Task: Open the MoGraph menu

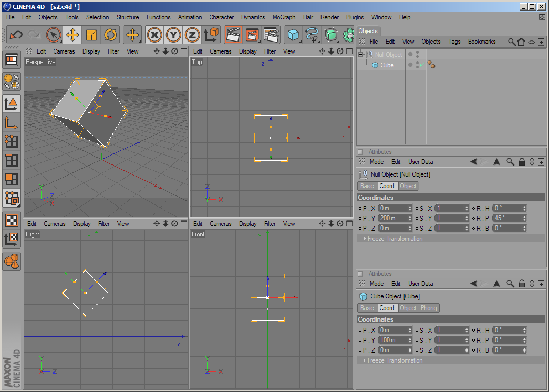Action: [284, 17]
